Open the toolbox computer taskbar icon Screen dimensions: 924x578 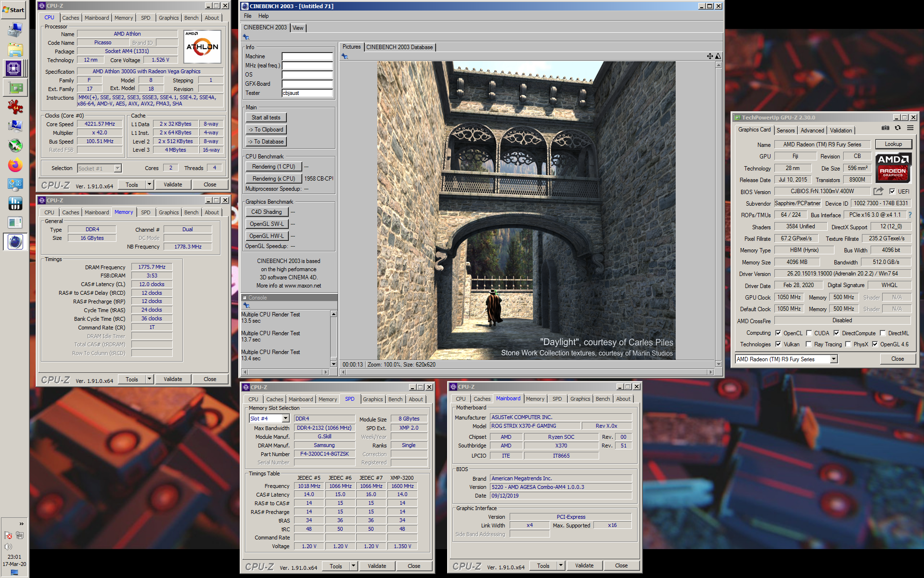tap(15, 30)
